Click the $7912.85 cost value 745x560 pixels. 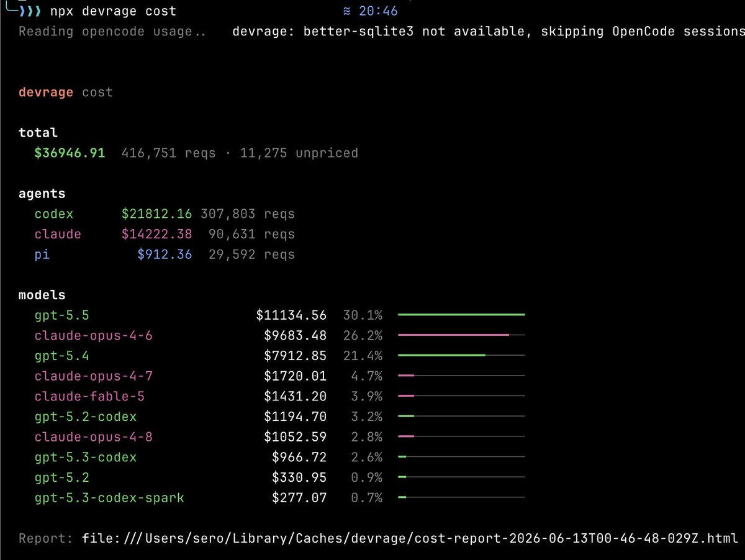295,356
